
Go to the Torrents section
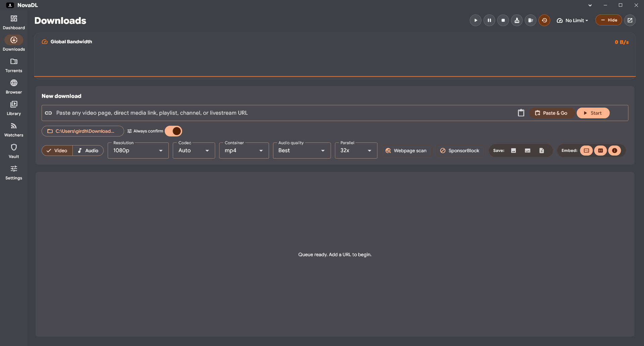click(14, 65)
